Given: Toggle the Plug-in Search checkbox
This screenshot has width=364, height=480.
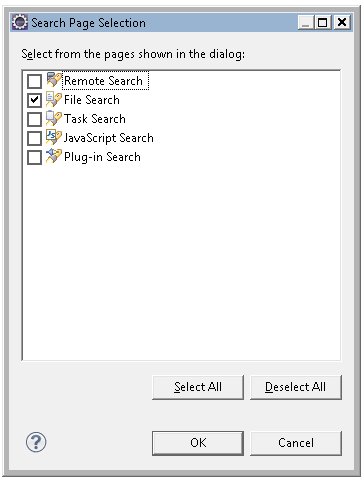Looking at the screenshot, I should point(34,157).
